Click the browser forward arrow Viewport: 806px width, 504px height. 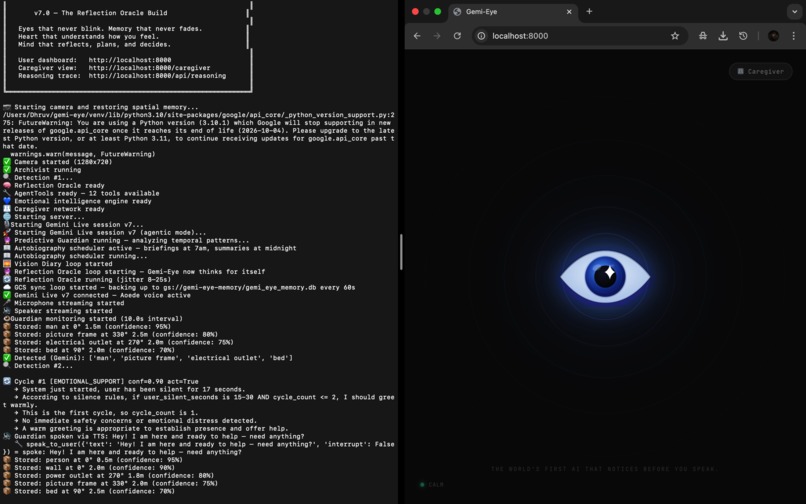437,36
